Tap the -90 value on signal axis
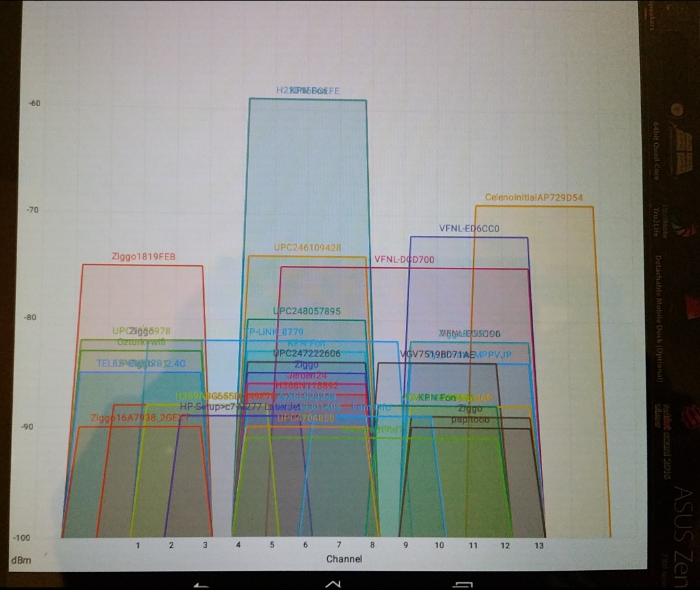Image resolution: width=700 pixels, height=590 pixels. point(27,426)
